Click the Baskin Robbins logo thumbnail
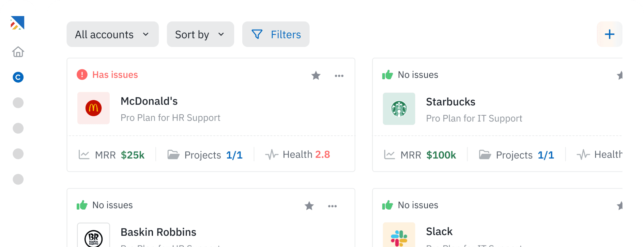The width and height of the screenshot is (644, 247). tap(93, 235)
